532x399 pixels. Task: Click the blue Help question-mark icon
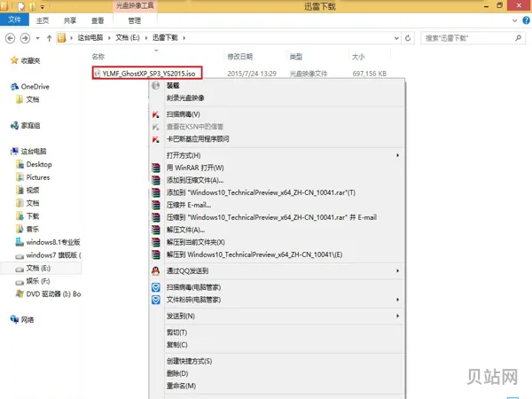(x=526, y=20)
